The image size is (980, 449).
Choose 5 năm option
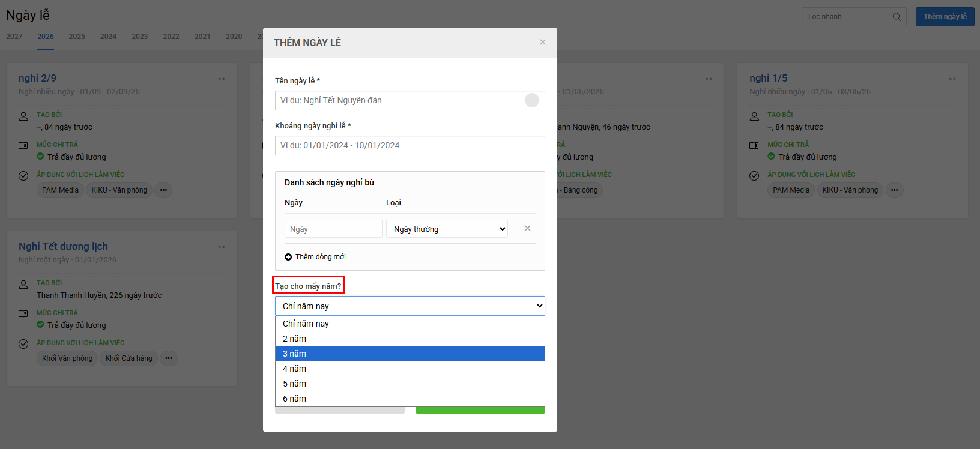[x=410, y=384]
